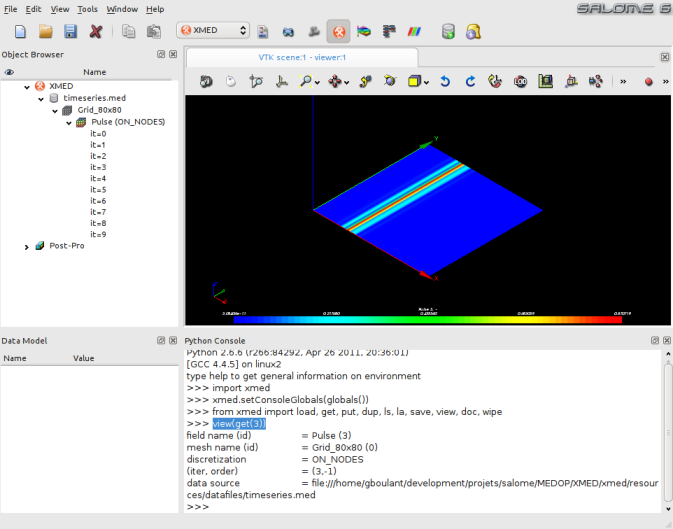Click the New document icon

[x=20, y=31]
